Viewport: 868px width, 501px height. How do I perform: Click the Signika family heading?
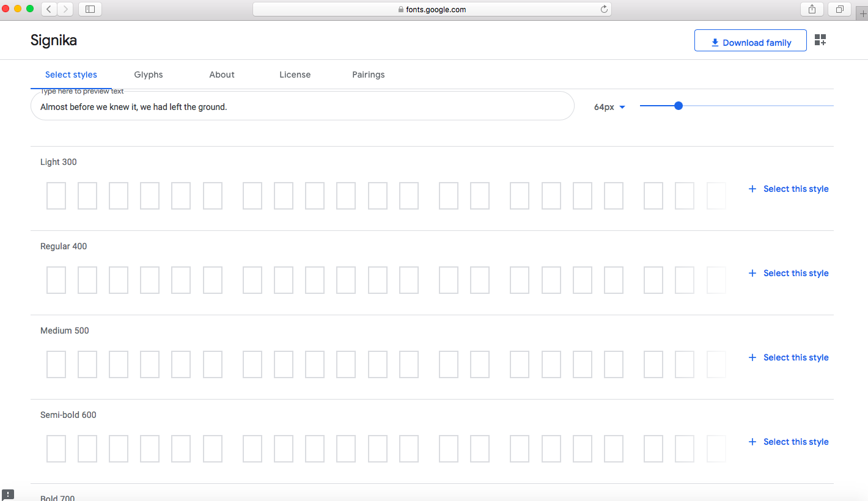54,40
